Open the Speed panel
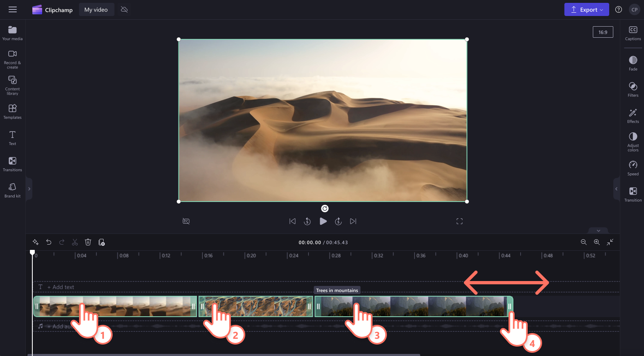Image resolution: width=644 pixels, height=356 pixels. point(633,168)
